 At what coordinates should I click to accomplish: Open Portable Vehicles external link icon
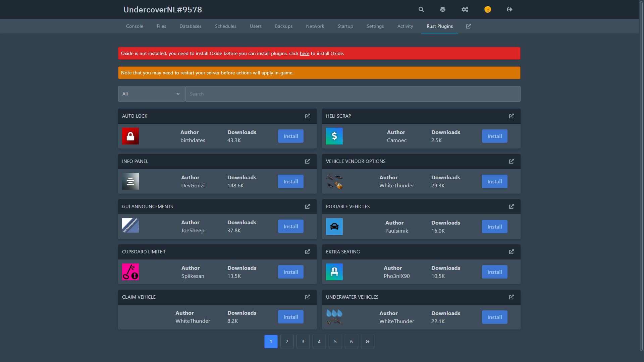[512, 206]
